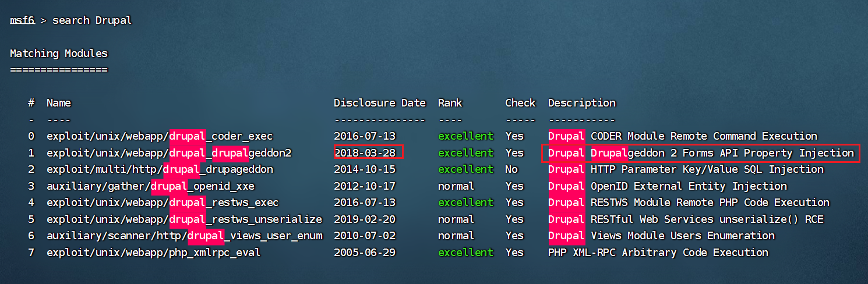This screenshot has height=284, width=868.
Task: Select module name drupal_coder_exec
Action: pos(160,136)
